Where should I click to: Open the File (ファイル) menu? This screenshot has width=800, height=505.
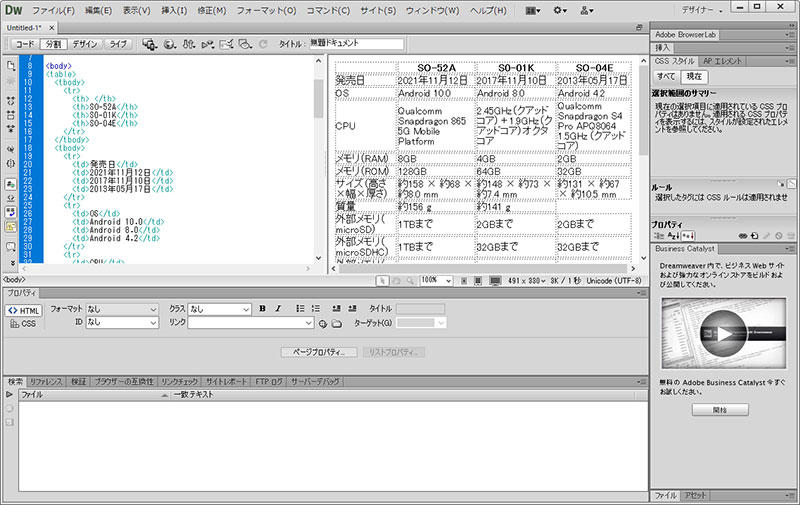tap(53, 10)
